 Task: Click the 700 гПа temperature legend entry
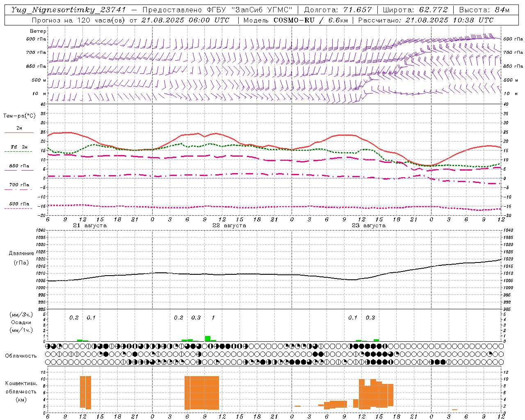[x=19, y=185]
